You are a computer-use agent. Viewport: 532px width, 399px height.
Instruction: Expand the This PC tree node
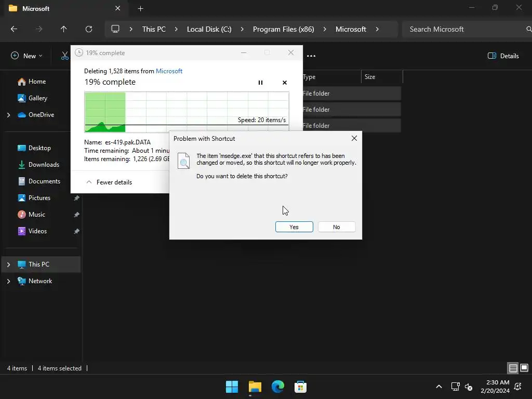[x=8, y=264]
